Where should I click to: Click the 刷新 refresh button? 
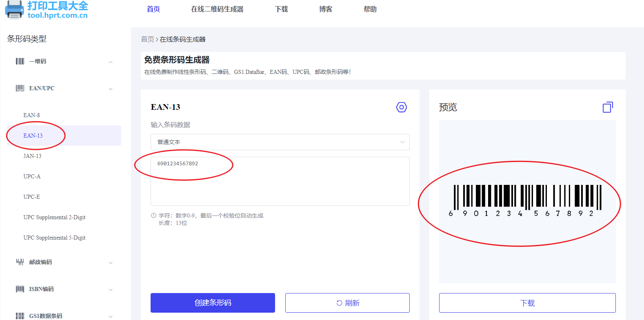(x=347, y=303)
